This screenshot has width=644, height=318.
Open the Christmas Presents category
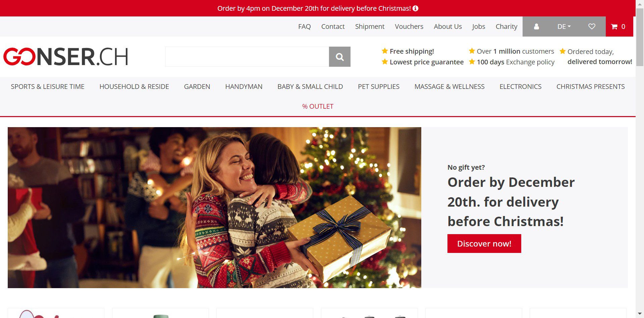tap(590, 87)
